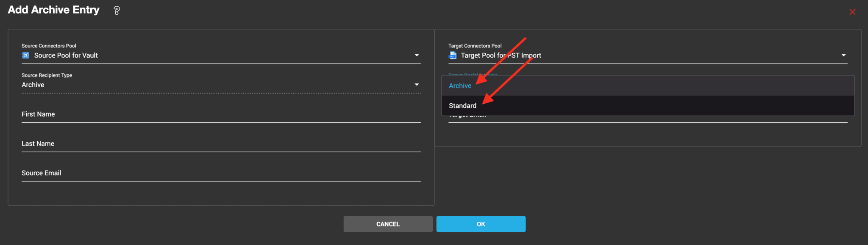Viewport: 868px width, 245px height.
Task: Click the Source Recipient Type label
Action: pos(47,75)
